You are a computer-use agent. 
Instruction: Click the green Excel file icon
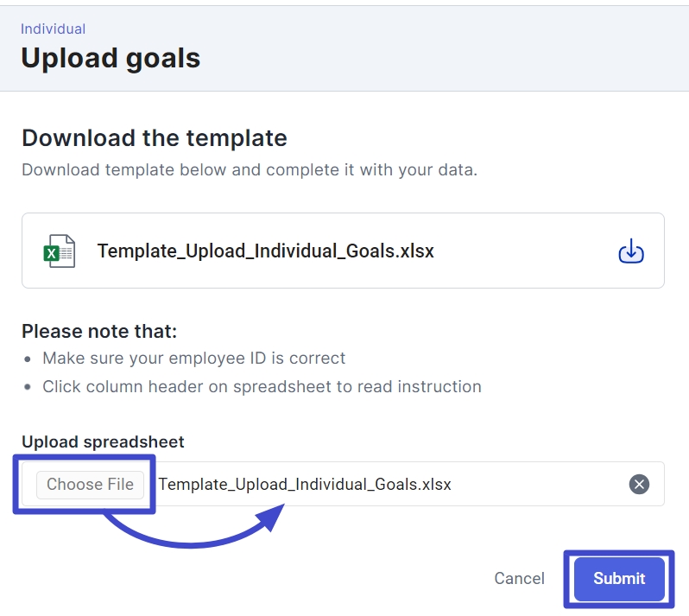pos(60,251)
